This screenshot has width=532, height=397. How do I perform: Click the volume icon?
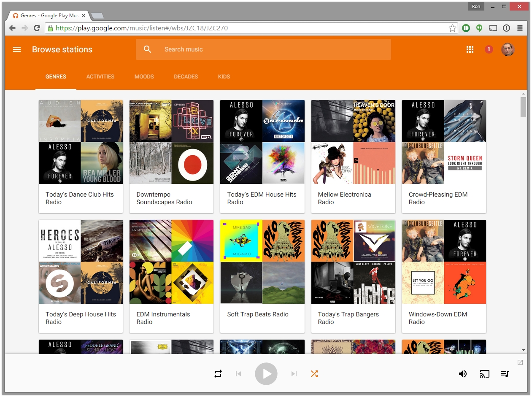[463, 374]
